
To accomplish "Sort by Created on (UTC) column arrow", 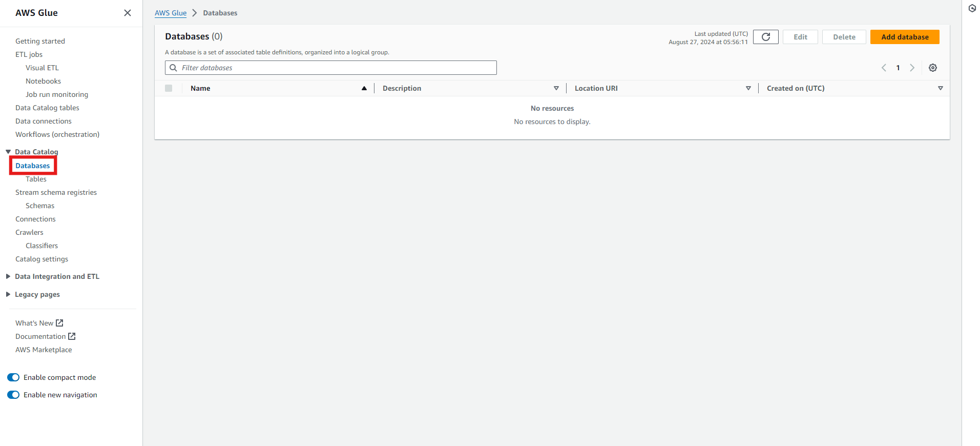I will coord(941,88).
